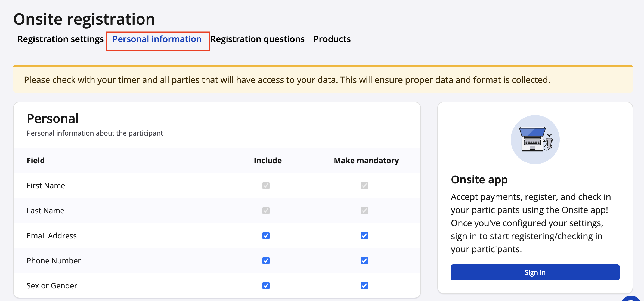Toggle Include checkbox for Phone Number
644x301 pixels.
point(266,261)
